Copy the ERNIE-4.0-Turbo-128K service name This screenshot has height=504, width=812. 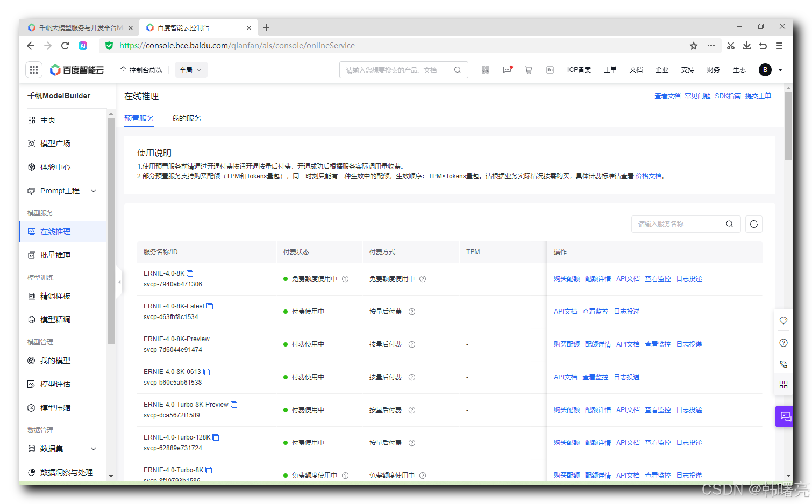click(x=216, y=437)
